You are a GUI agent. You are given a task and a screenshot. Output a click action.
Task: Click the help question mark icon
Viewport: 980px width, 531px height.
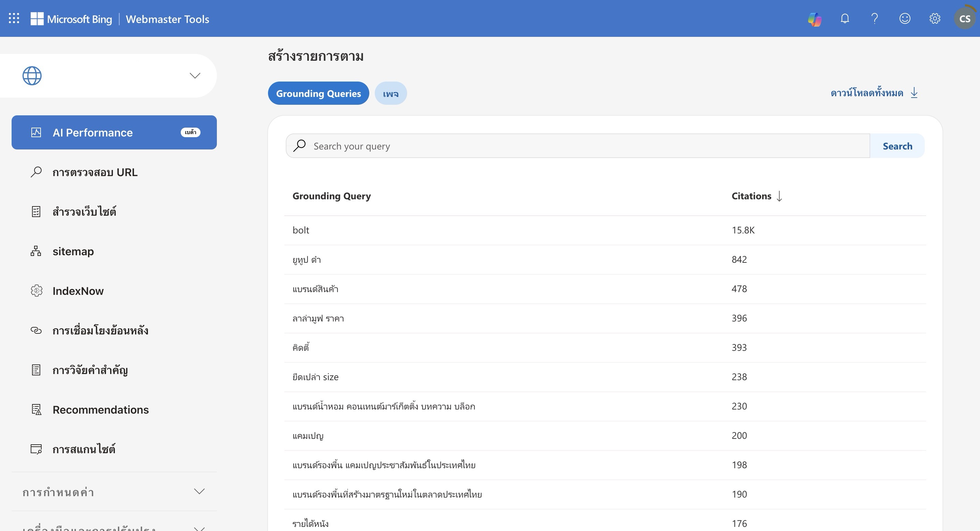point(875,18)
